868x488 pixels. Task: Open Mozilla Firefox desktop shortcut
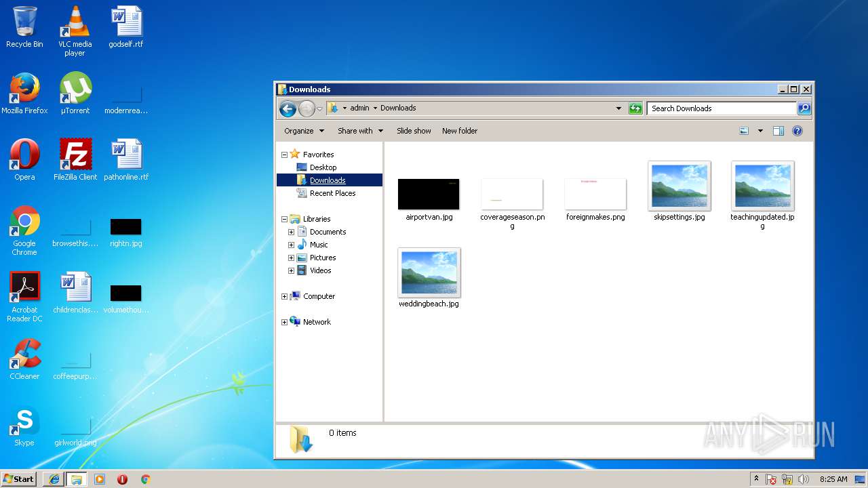pyautogui.click(x=24, y=94)
